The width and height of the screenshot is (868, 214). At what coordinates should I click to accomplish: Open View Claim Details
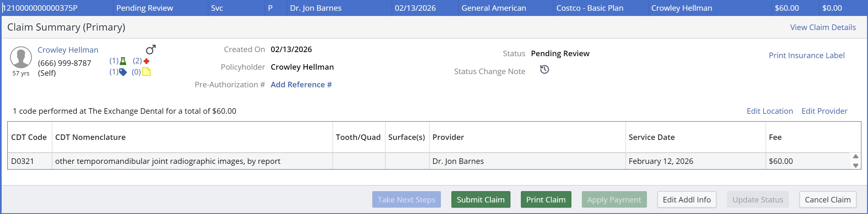[x=823, y=27]
